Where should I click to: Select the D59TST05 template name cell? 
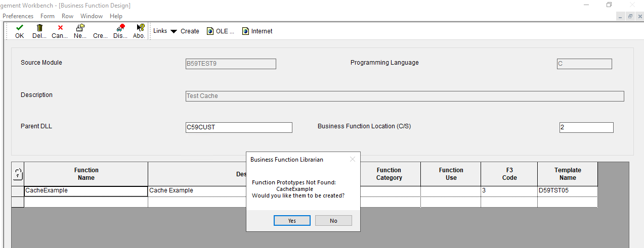(x=567, y=191)
